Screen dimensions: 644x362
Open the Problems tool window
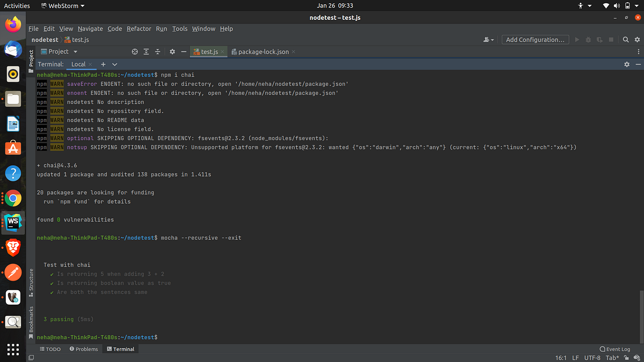(84, 349)
